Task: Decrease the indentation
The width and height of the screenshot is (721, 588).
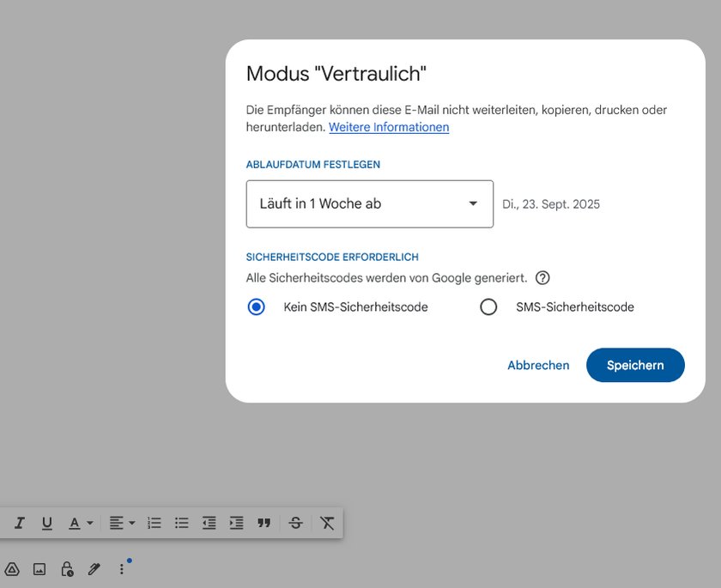Action: [x=209, y=522]
